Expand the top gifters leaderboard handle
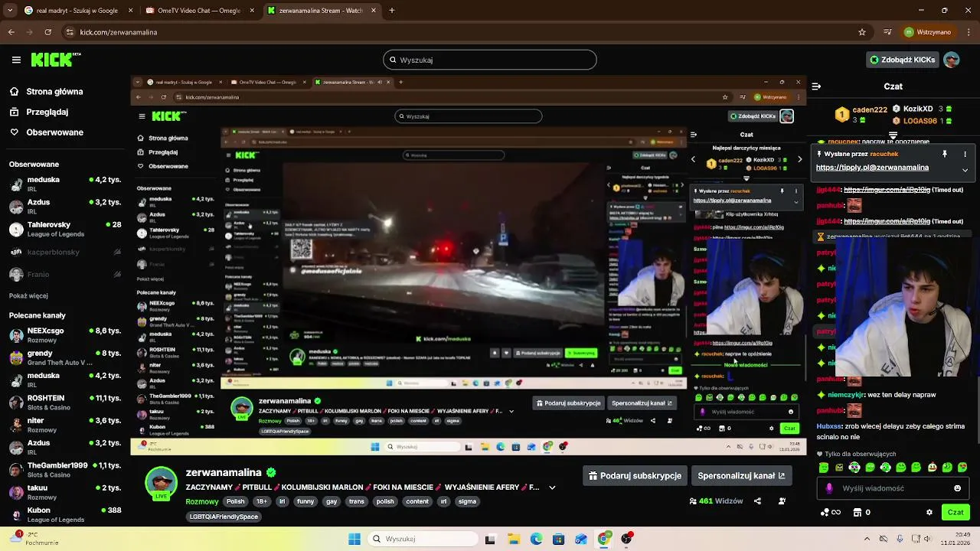This screenshot has height=551, width=980. (893, 135)
